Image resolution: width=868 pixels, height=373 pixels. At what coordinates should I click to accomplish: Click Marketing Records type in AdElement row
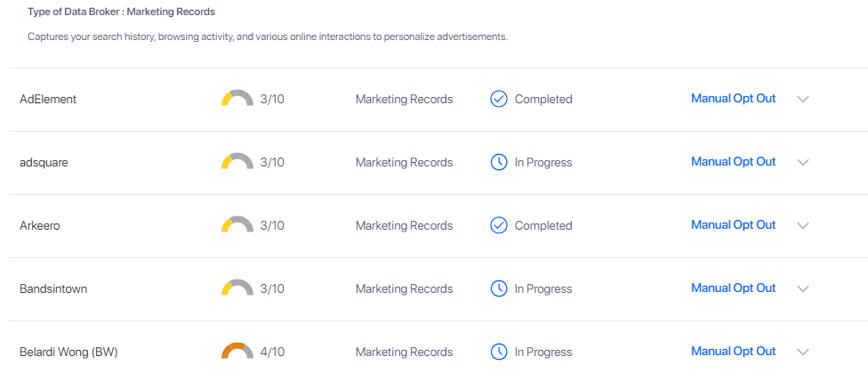[x=404, y=99]
